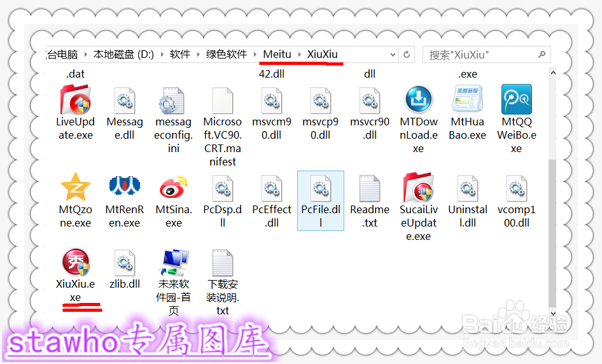Click the search magnifier icon
The image size is (602, 364).
542,55
